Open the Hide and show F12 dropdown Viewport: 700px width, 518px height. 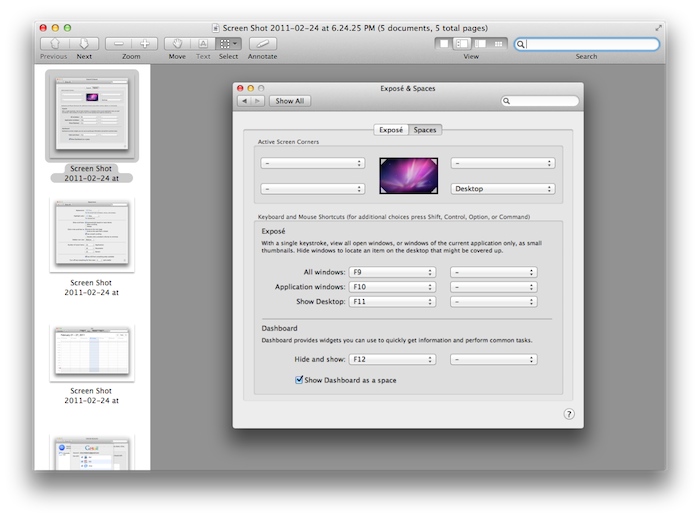pos(392,359)
